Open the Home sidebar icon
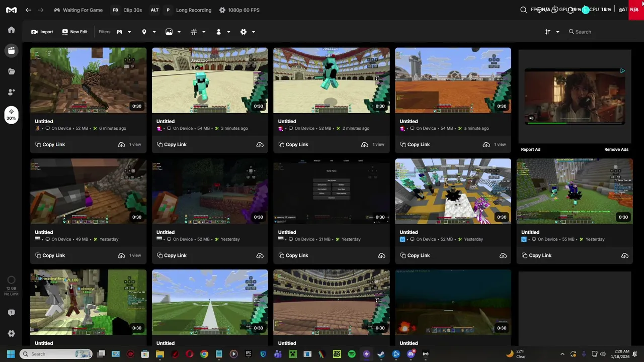This screenshot has width=644, height=362. click(x=11, y=30)
